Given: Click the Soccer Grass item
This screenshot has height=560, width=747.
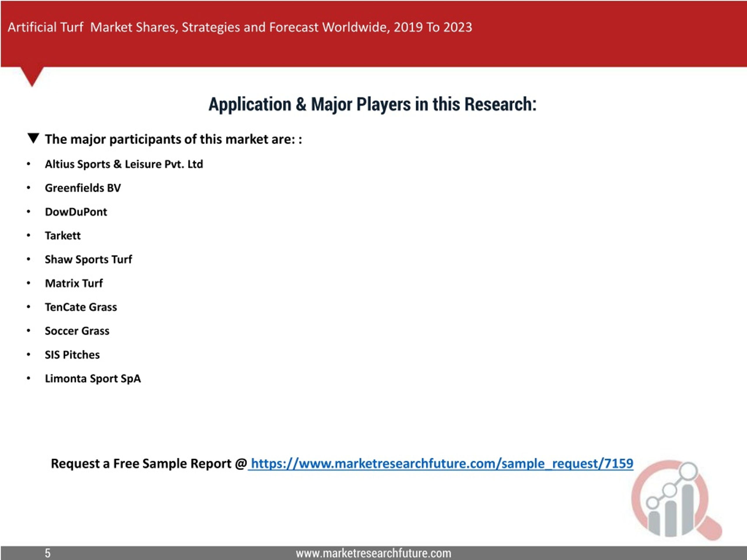Looking at the screenshot, I should 77,331.
